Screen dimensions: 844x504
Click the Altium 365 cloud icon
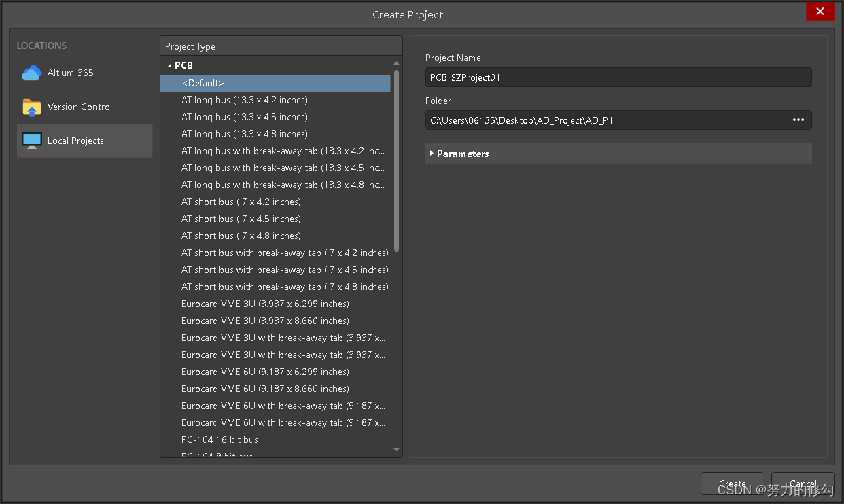click(x=31, y=73)
